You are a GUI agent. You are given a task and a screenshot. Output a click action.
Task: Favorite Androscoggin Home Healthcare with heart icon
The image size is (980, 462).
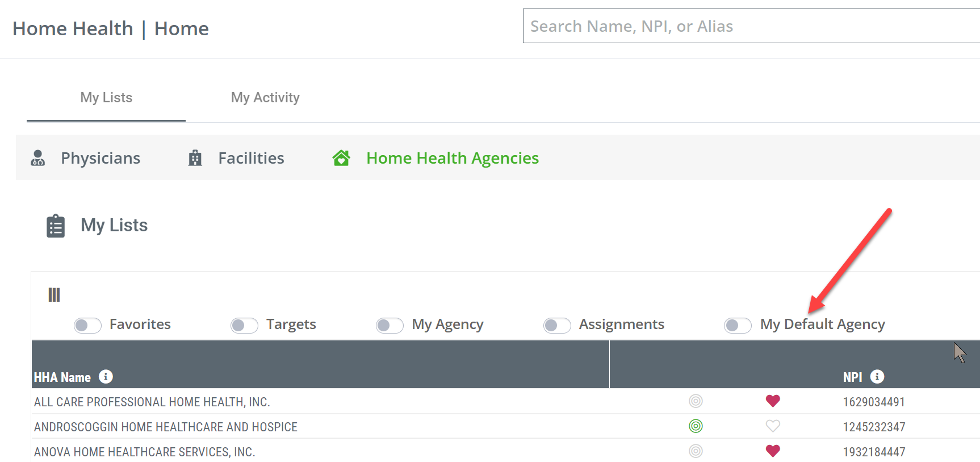773,426
